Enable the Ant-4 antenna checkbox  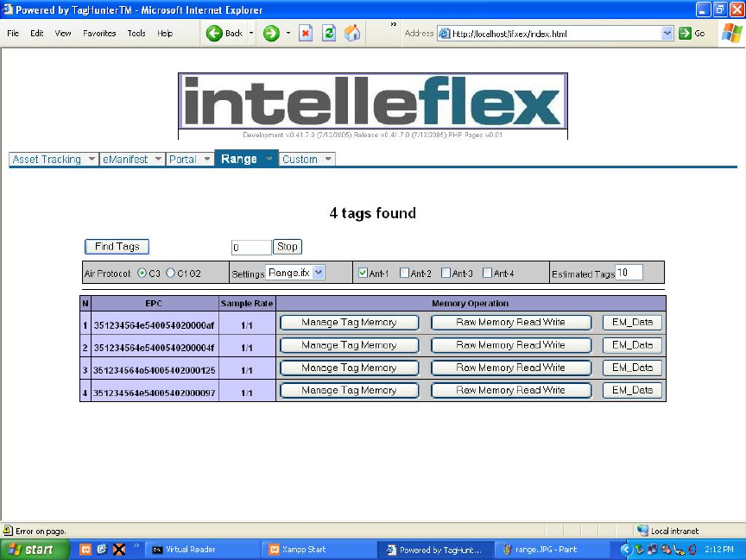[487, 273]
